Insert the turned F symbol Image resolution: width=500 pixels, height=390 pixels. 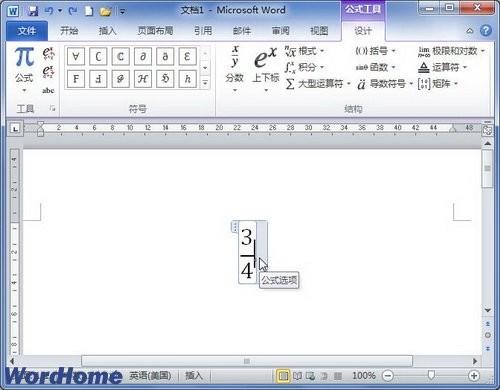coord(98,79)
